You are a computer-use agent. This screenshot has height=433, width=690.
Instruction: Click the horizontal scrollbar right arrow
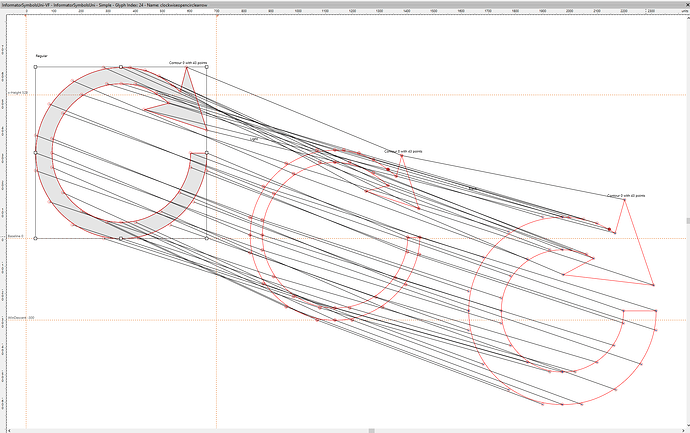click(x=683, y=431)
